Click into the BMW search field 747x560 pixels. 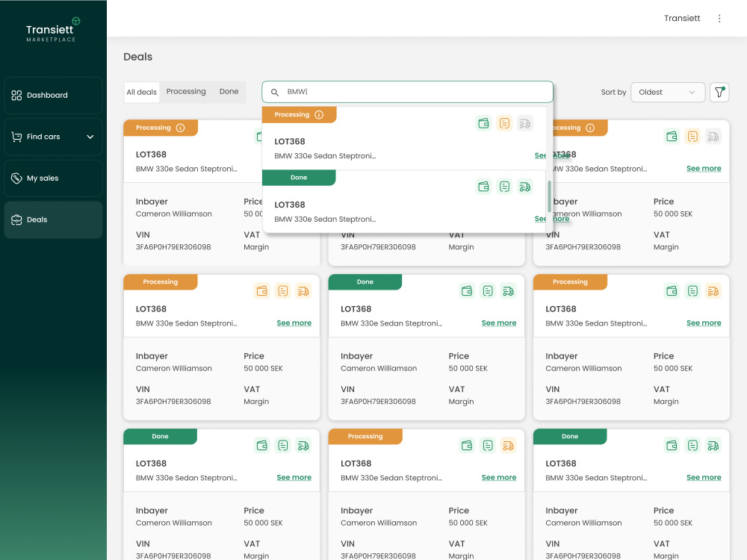coord(407,92)
